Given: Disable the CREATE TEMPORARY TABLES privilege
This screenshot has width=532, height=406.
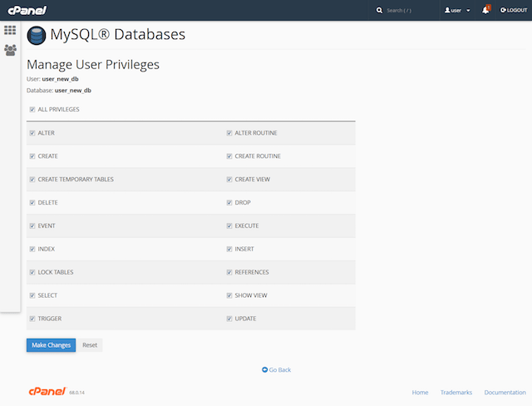Looking at the screenshot, I should click(32, 179).
